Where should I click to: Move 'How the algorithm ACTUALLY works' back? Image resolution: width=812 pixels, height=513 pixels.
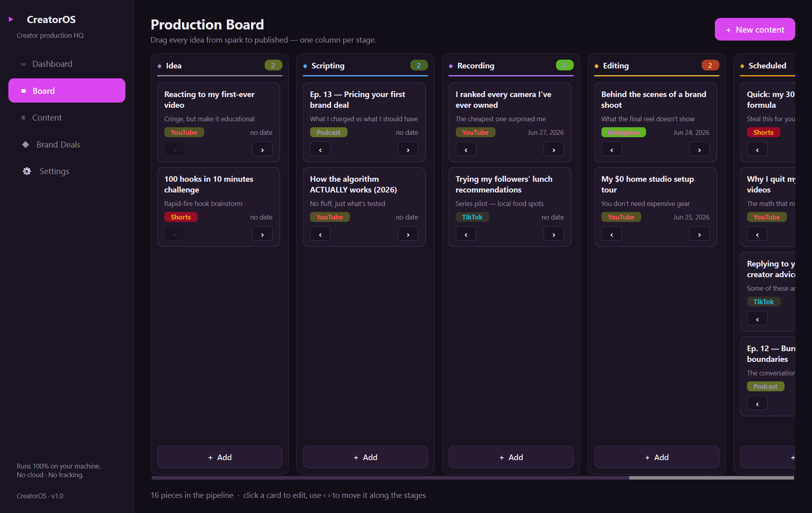click(x=320, y=234)
